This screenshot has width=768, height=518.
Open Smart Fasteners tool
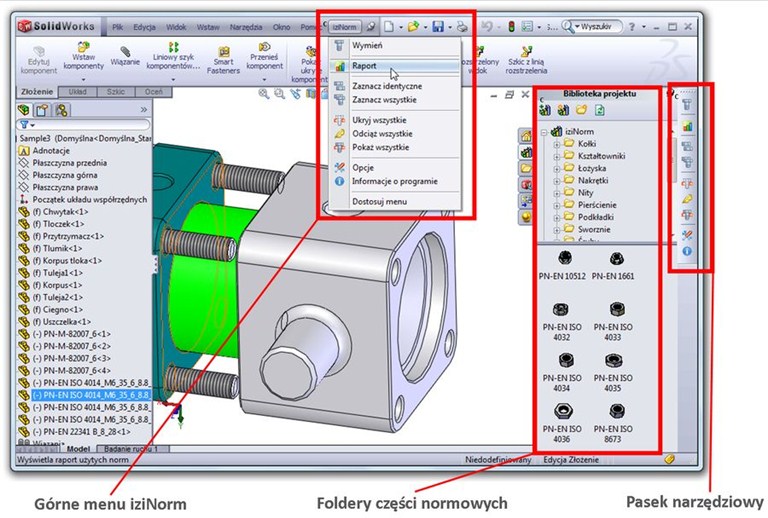(x=223, y=60)
